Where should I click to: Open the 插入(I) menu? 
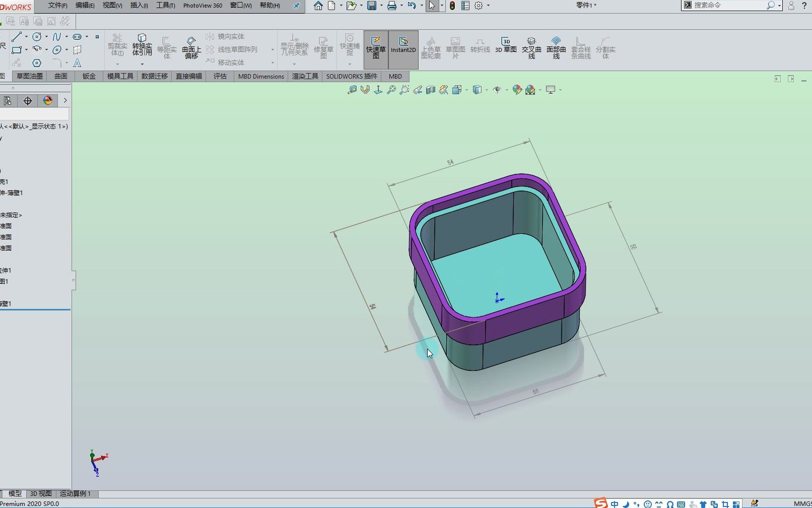click(138, 6)
